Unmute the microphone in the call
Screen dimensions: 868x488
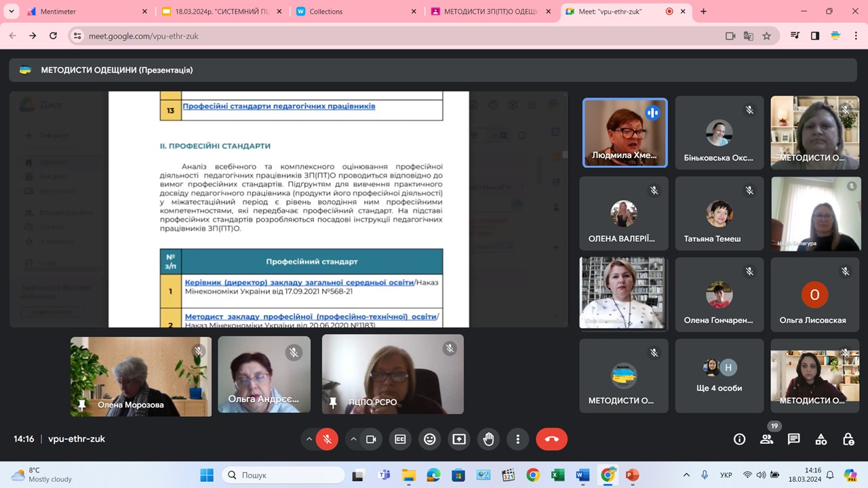pos(327,439)
